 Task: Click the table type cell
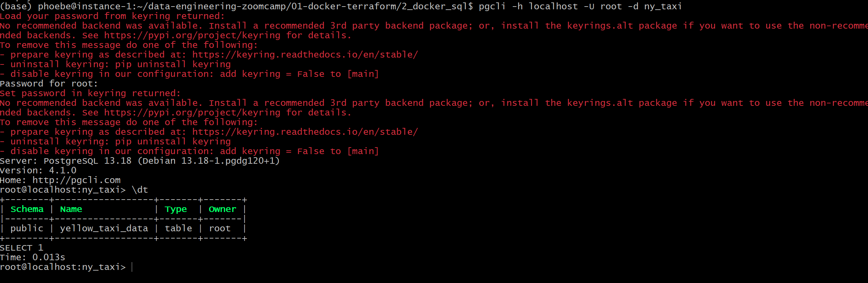(178, 229)
